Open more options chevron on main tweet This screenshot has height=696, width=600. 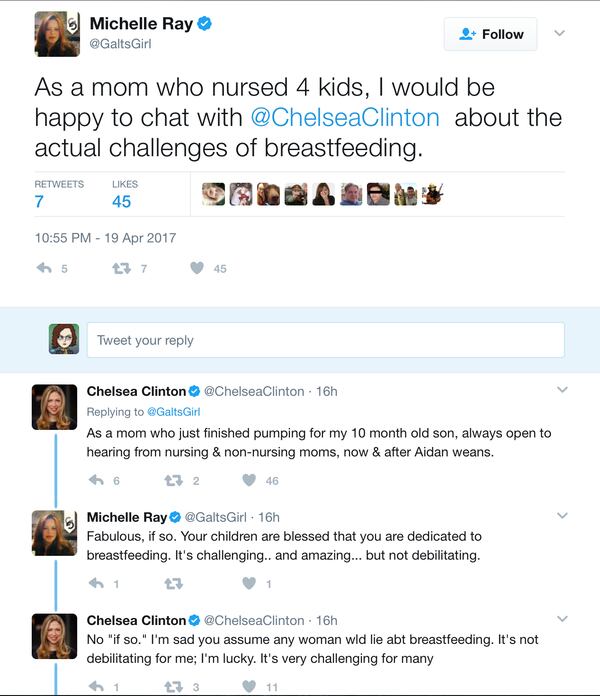tap(560, 33)
